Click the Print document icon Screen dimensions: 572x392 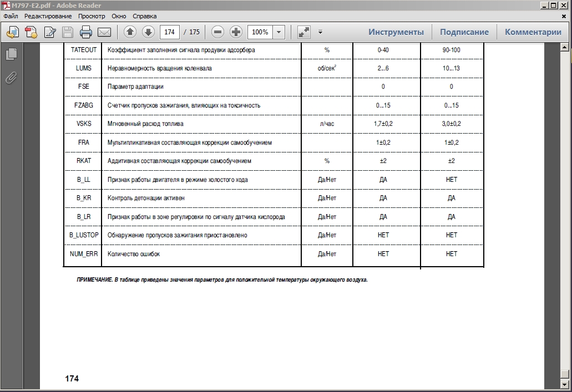coord(85,32)
